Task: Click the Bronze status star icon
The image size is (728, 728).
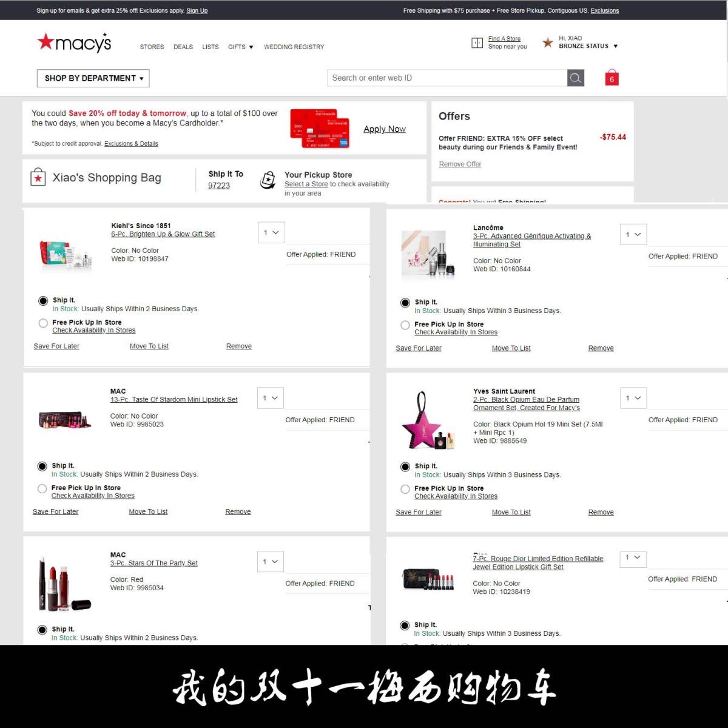Action: pyautogui.click(x=548, y=42)
